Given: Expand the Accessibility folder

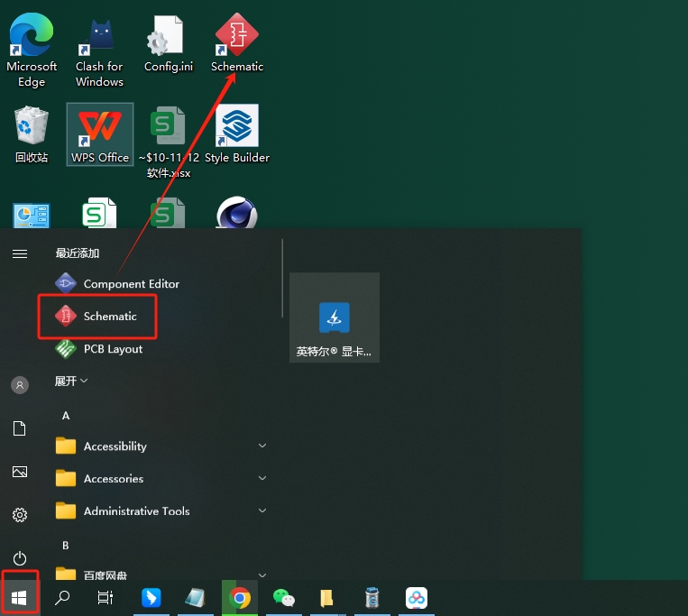Looking at the screenshot, I should point(161,446).
